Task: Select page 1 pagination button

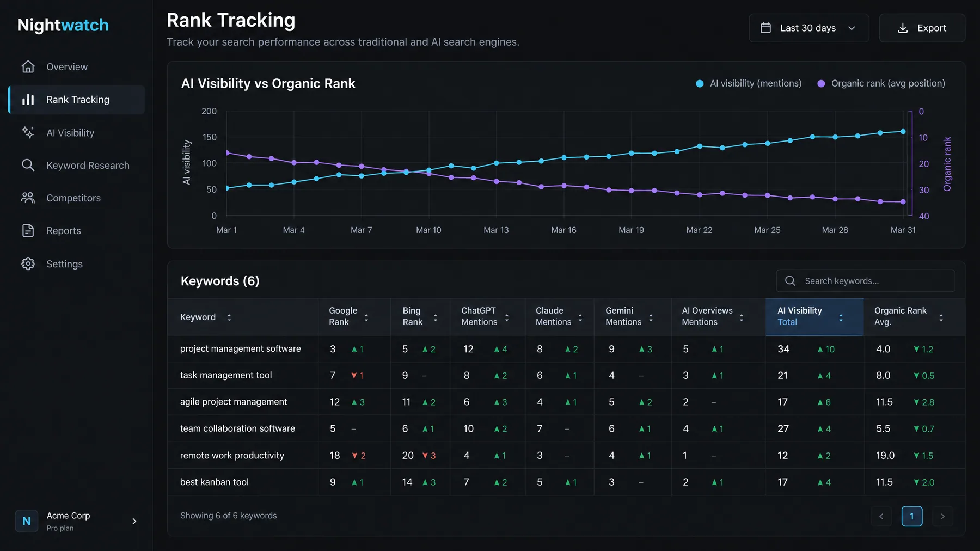Action: pyautogui.click(x=912, y=516)
